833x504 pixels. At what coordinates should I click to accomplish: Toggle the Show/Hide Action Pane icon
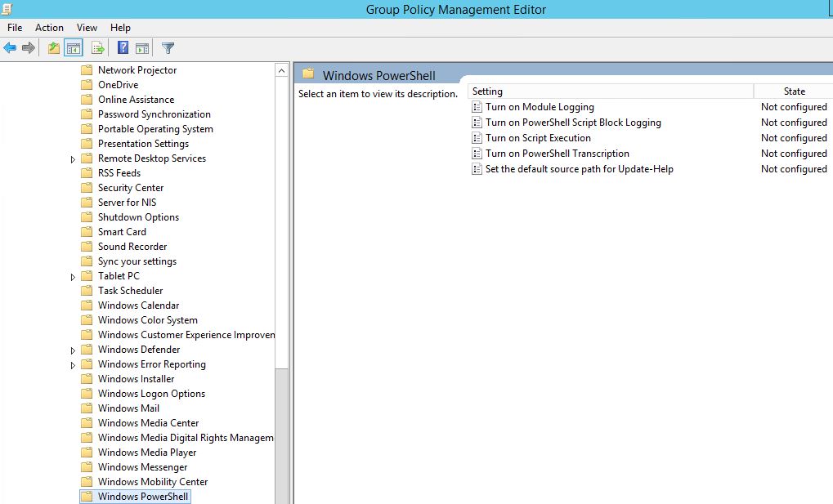pos(142,48)
